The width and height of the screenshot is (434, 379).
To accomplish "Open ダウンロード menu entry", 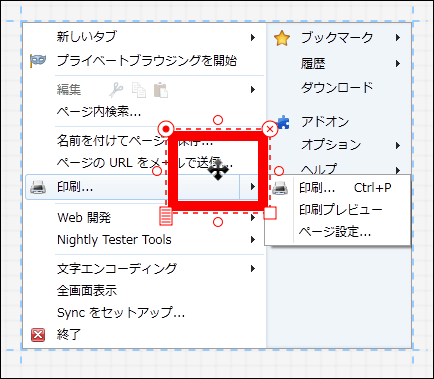I will (x=337, y=88).
